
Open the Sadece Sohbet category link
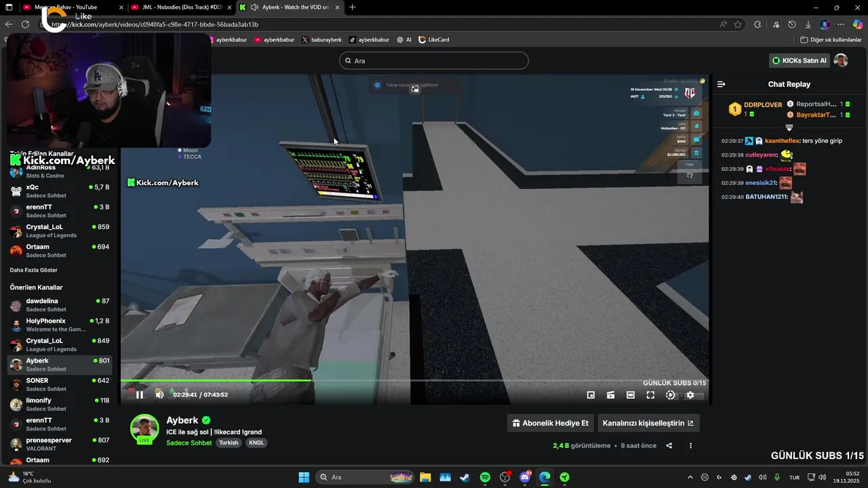pyautogui.click(x=190, y=443)
